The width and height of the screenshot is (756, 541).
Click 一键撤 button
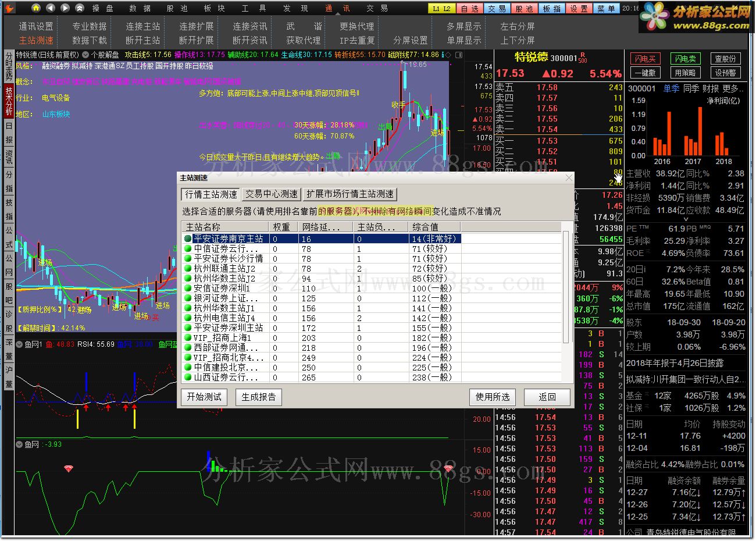point(645,73)
